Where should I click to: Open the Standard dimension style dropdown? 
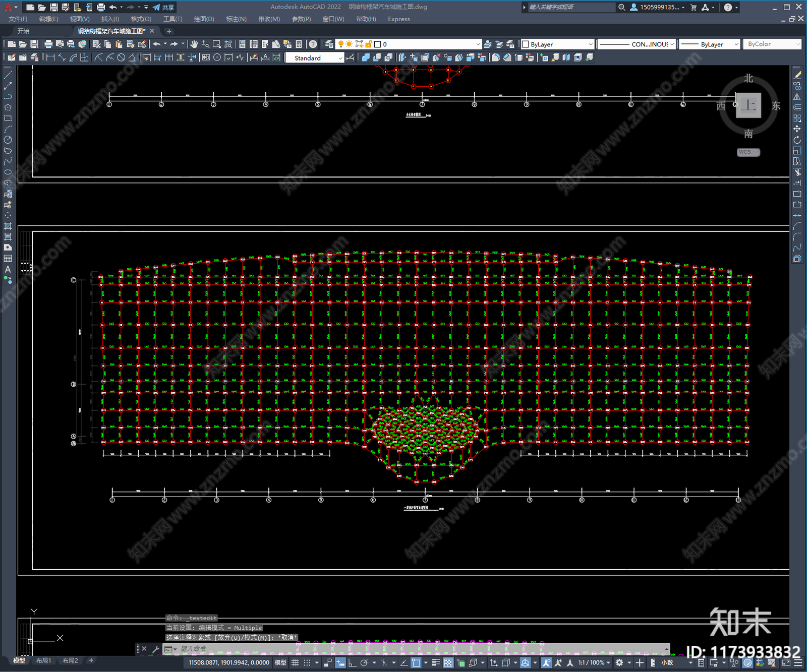(315, 58)
